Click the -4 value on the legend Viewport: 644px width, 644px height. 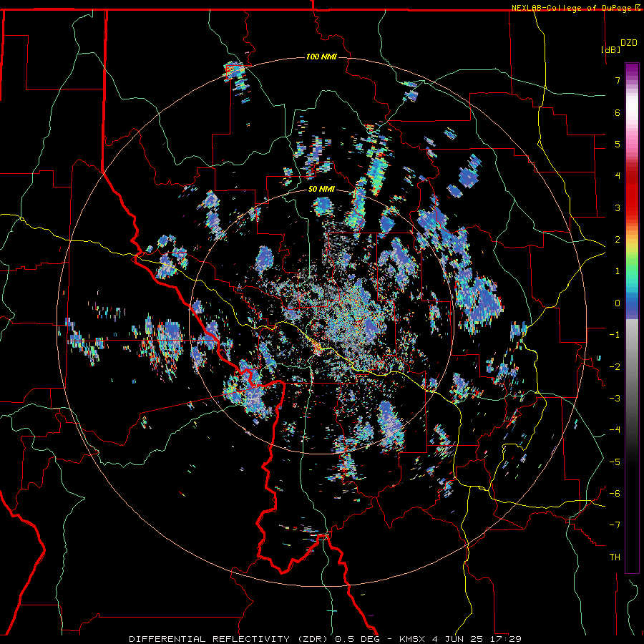pyautogui.click(x=615, y=429)
